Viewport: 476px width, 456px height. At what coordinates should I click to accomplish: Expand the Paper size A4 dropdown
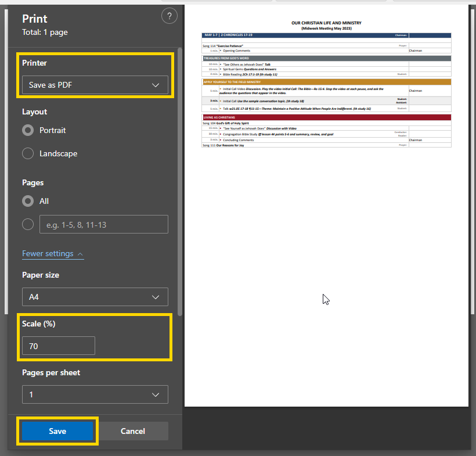(95, 297)
